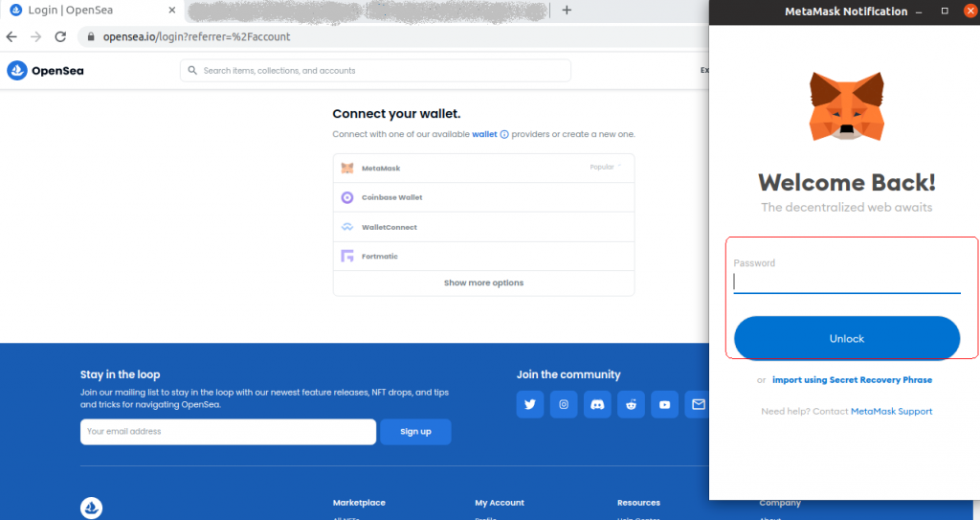Click the Marketplace footer heading

coord(359,503)
